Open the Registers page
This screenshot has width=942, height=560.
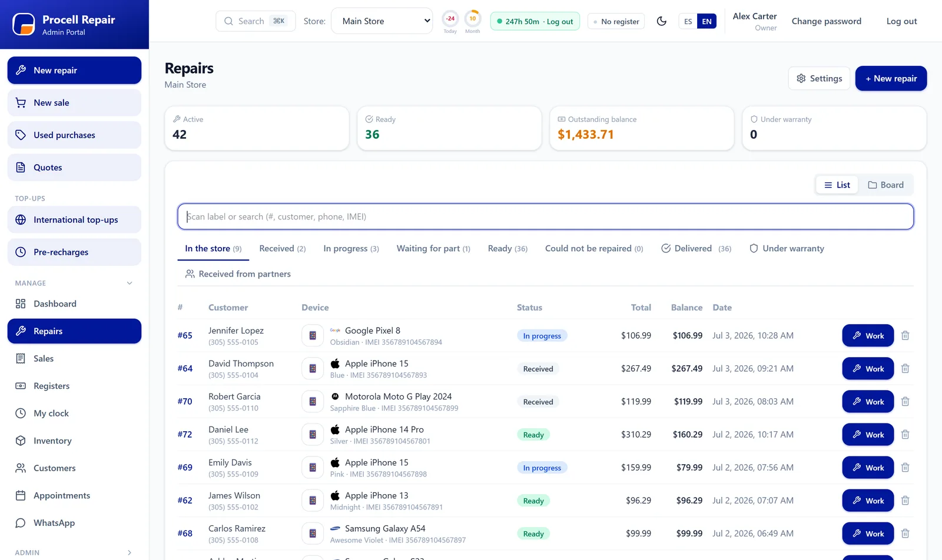point(74,386)
